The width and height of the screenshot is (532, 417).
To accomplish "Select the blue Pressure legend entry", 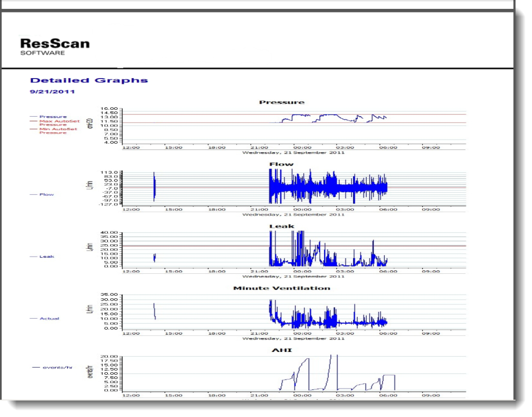I will click(x=53, y=117).
